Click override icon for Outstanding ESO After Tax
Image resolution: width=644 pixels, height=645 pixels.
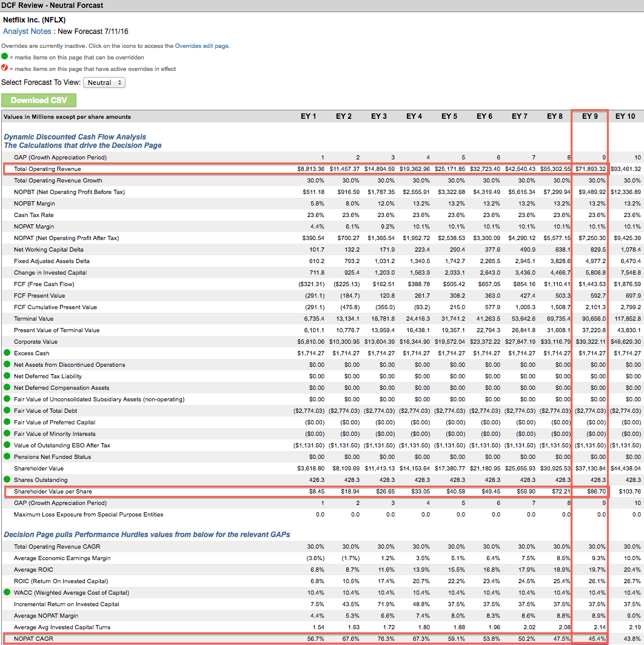pyautogui.click(x=7, y=445)
